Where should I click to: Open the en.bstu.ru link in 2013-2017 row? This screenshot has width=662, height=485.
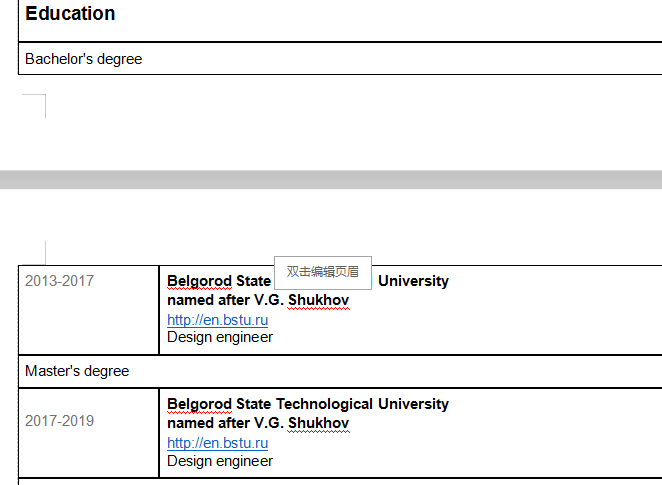[217, 320]
